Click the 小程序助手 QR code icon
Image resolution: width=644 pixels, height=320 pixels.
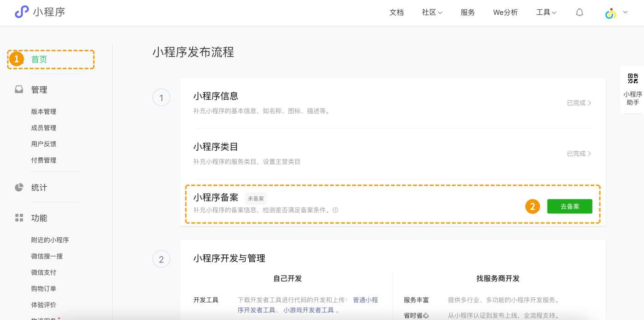click(631, 78)
